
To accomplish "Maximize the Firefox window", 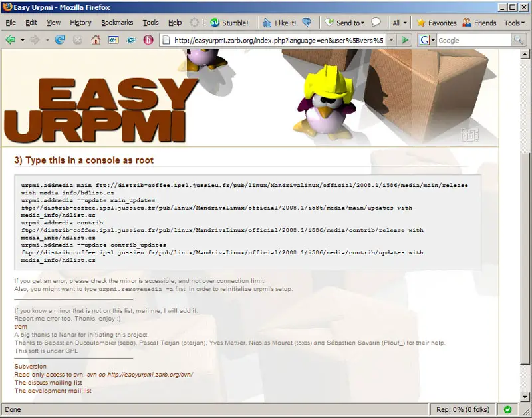I will (x=512, y=7).
